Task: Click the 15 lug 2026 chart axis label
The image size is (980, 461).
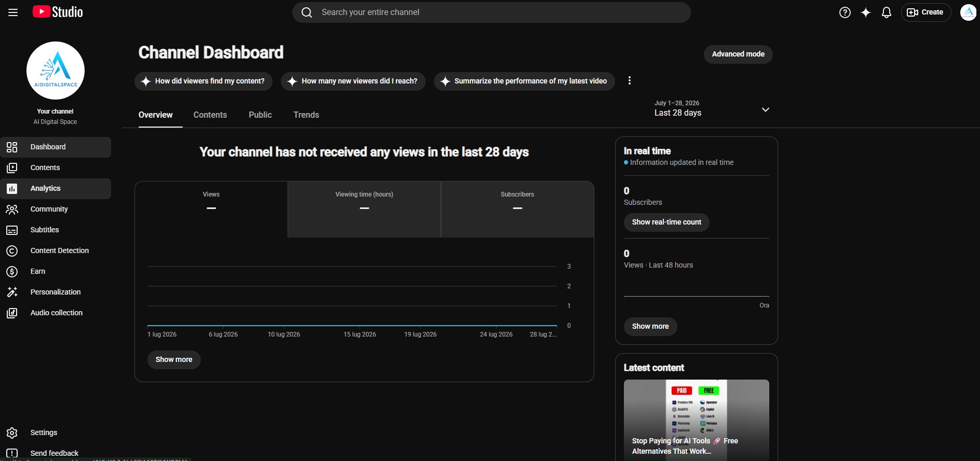Action: tap(360, 334)
